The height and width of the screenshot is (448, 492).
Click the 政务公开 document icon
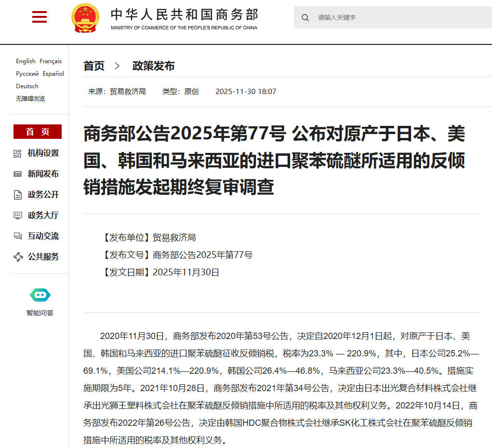click(x=18, y=195)
